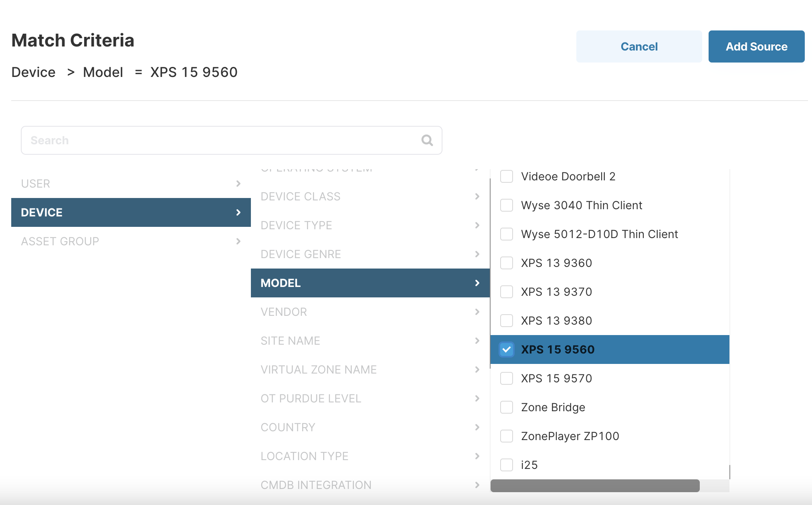This screenshot has height=505, width=812.
Task: Click the 'Videoe Doorbell 2' label
Action: pyautogui.click(x=568, y=176)
